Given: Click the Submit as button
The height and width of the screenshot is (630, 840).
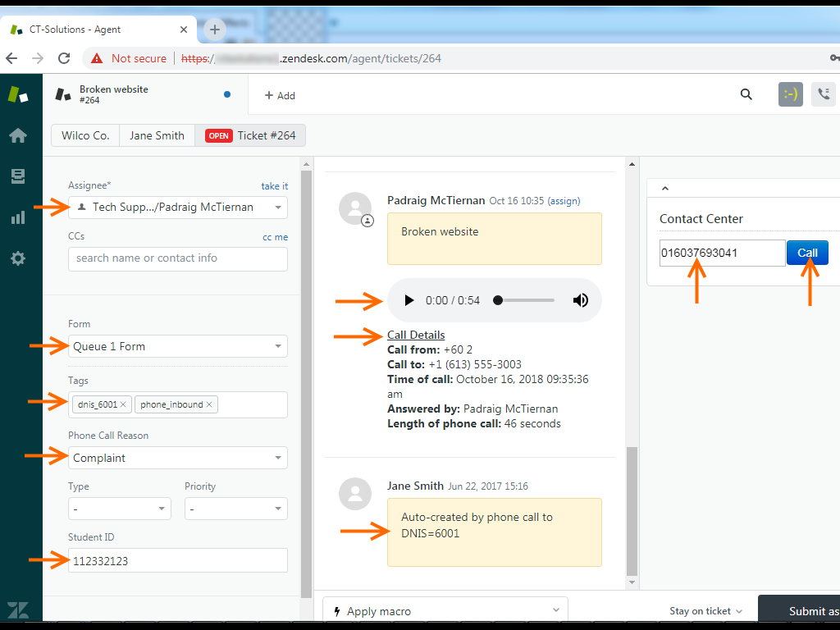Looking at the screenshot, I should point(799,610).
